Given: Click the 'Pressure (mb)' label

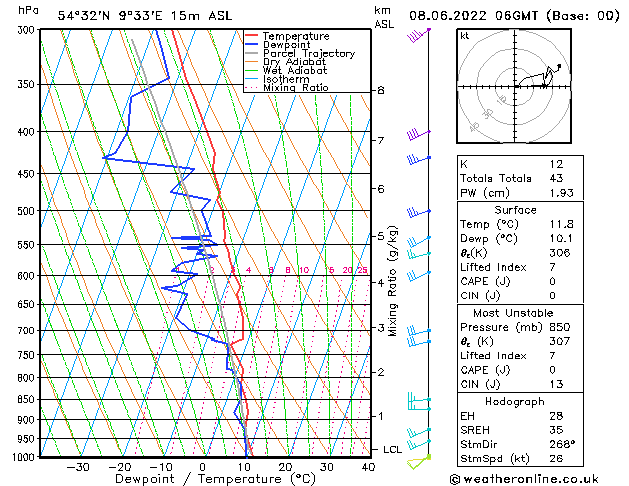Looking at the screenshot, I should (500, 327).
